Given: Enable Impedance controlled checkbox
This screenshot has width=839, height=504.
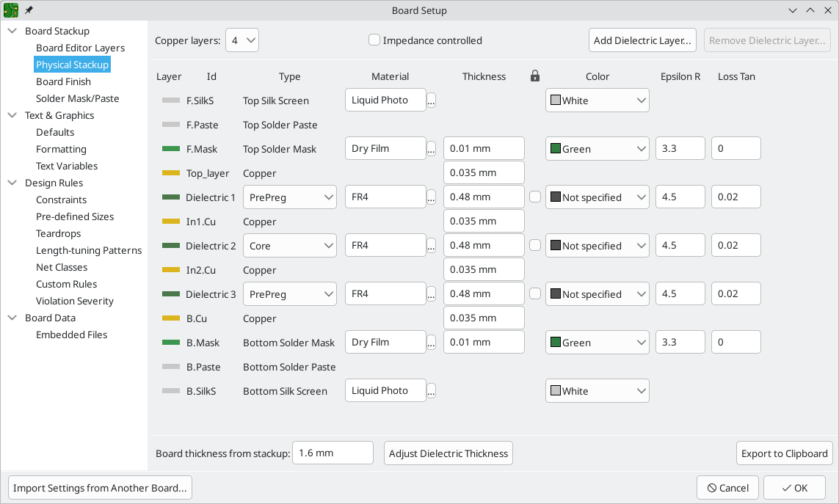Looking at the screenshot, I should 374,40.
